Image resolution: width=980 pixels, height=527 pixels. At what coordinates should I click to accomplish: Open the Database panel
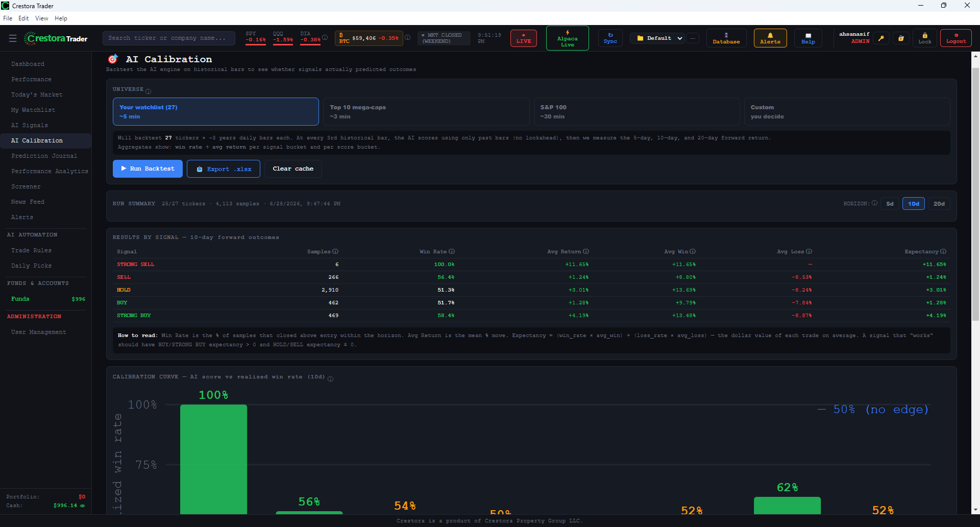pyautogui.click(x=726, y=38)
